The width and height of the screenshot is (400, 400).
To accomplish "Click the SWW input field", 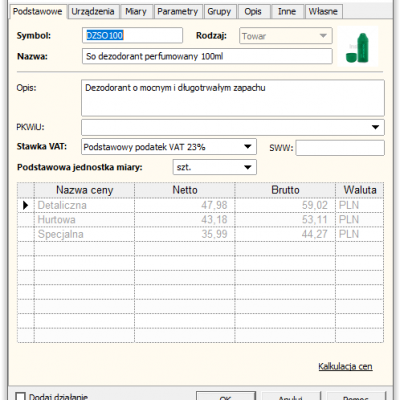I will pos(340,148).
